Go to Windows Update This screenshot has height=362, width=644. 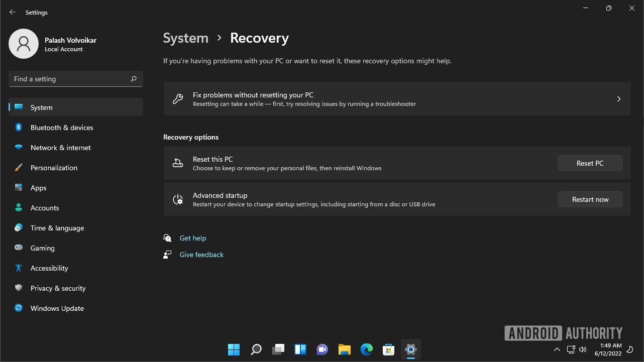[76, 308]
